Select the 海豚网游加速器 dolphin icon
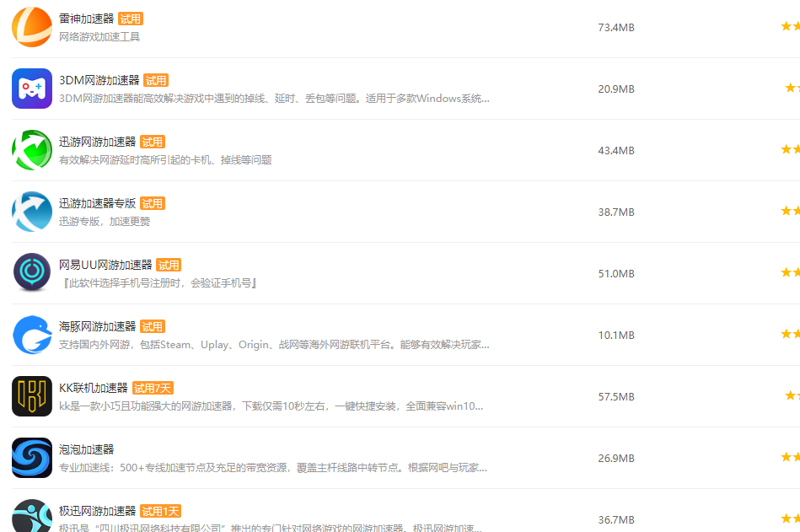This screenshot has width=800, height=532. coord(32,335)
